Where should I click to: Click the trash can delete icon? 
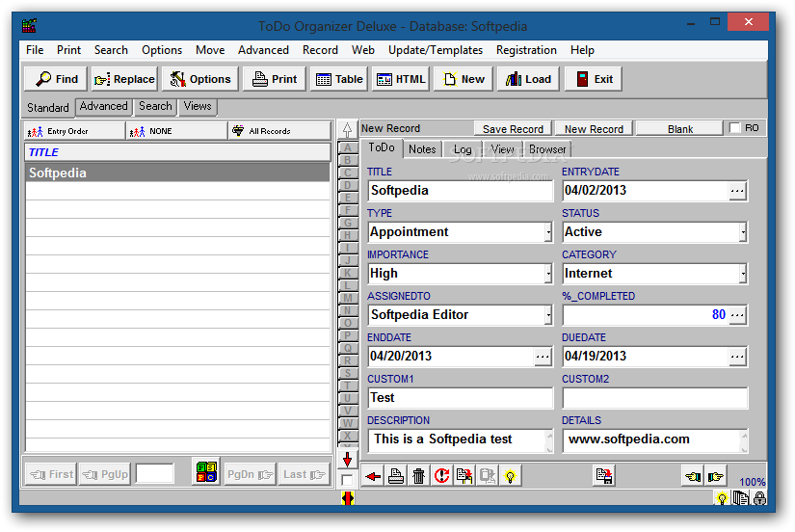click(x=419, y=476)
